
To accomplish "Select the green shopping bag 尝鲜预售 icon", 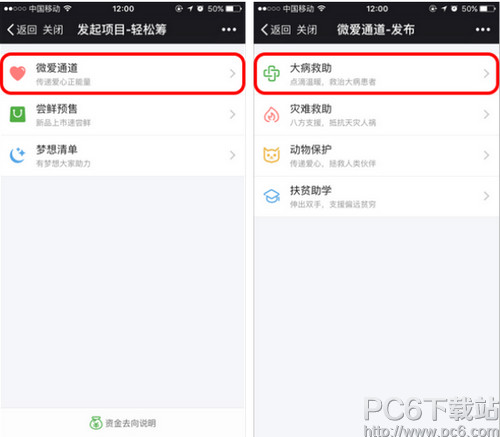I will pos(18,114).
